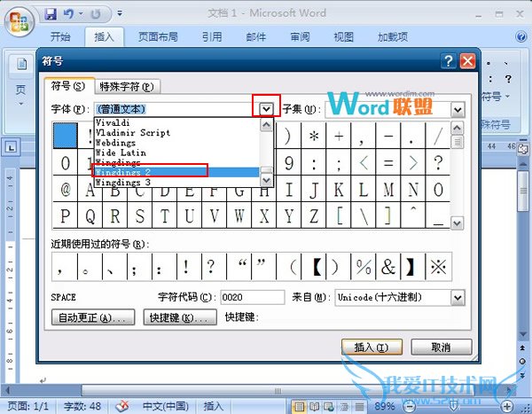Select Wingdings 2 in the font list
Screen dimensions: 532x414
(x=177, y=172)
